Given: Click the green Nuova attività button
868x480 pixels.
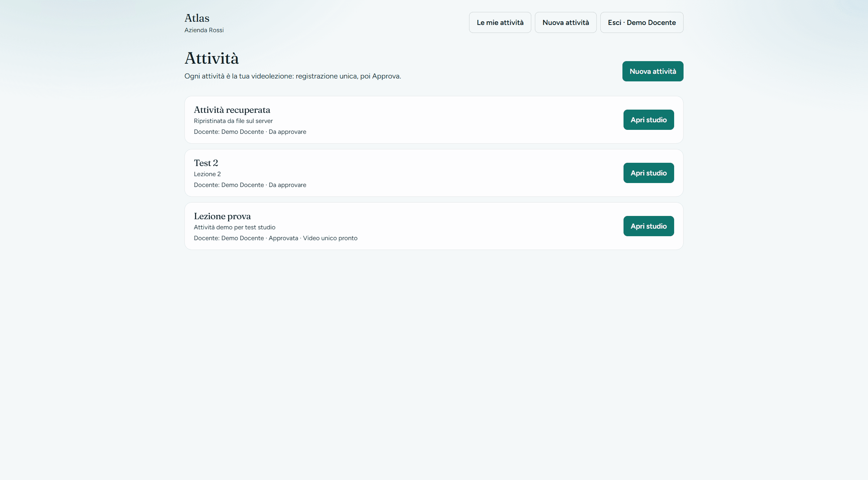Looking at the screenshot, I should click(x=652, y=71).
